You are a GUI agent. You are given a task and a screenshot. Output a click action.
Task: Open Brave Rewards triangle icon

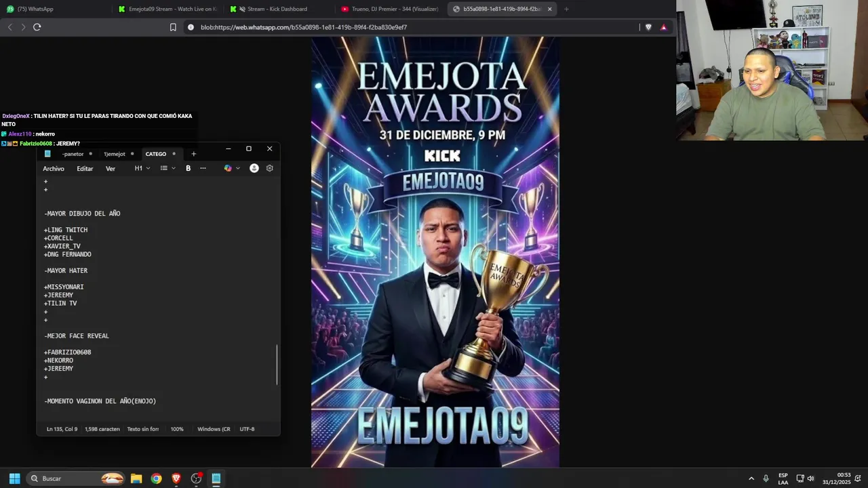click(663, 27)
